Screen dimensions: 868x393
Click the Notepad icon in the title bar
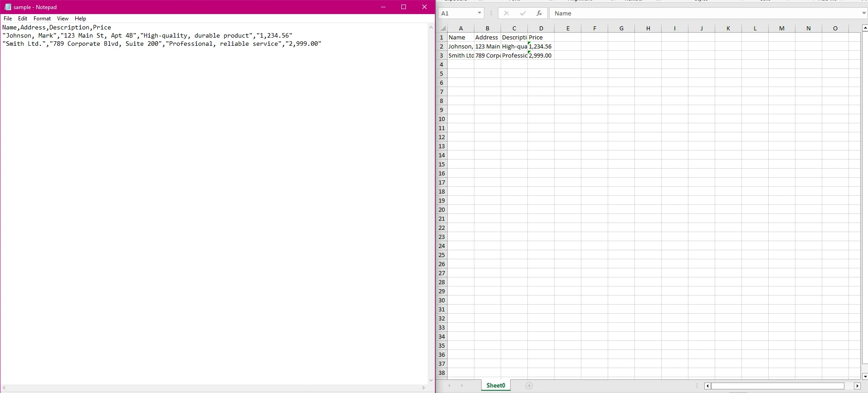(8, 7)
